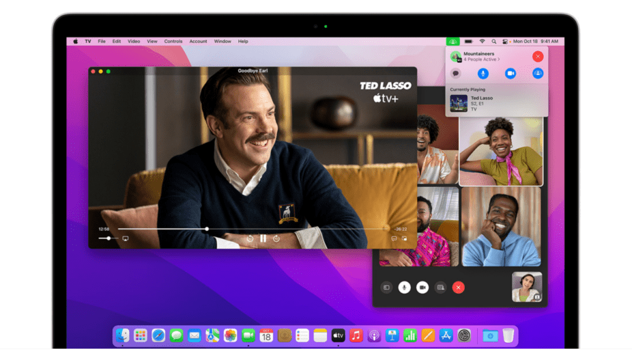Open the File menu
The image size is (632, 364).
pos(102,41)
